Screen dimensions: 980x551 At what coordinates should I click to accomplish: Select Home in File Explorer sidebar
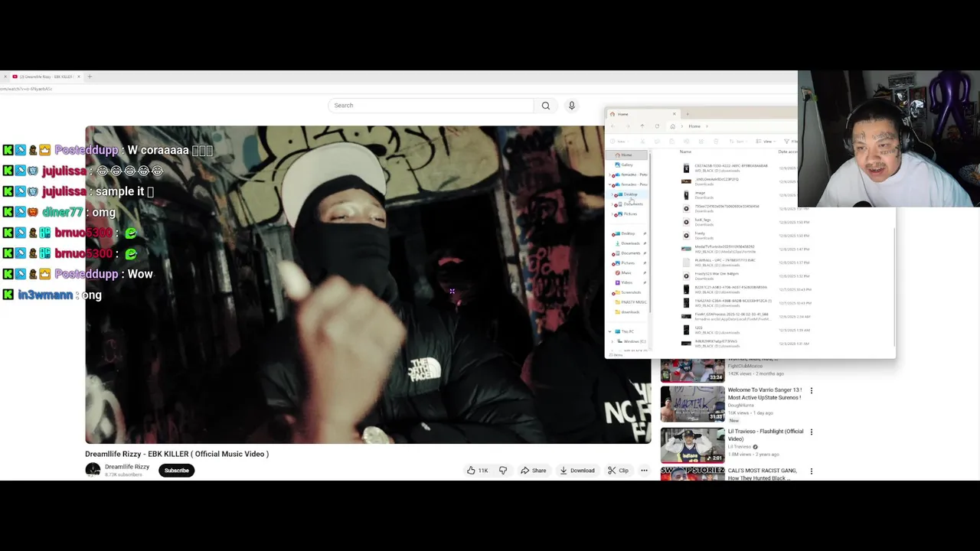tap(626, 155)
